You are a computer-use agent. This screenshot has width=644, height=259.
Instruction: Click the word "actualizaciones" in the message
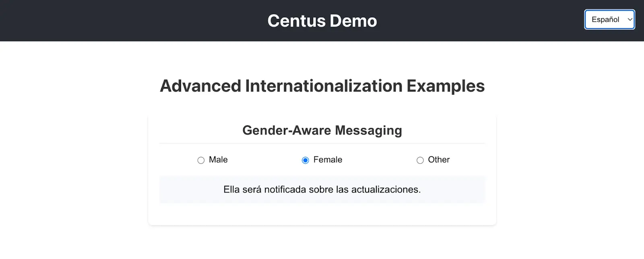(385, 190)
